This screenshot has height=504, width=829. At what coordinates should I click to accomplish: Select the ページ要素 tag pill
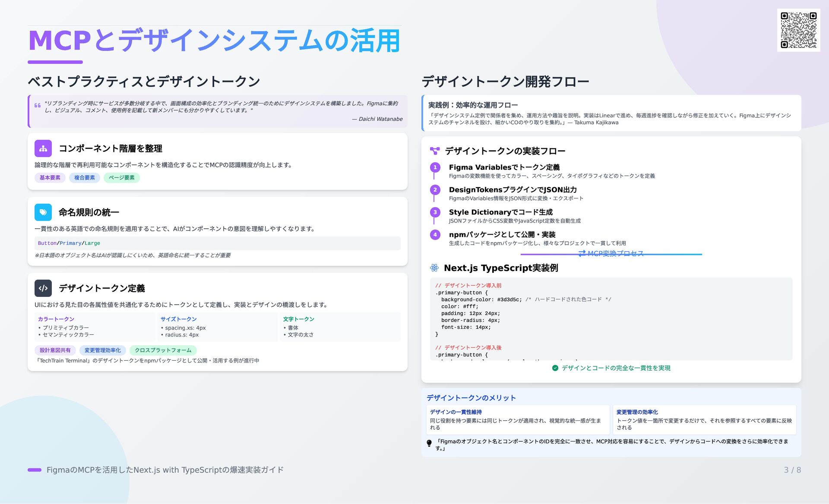[122, 178]
